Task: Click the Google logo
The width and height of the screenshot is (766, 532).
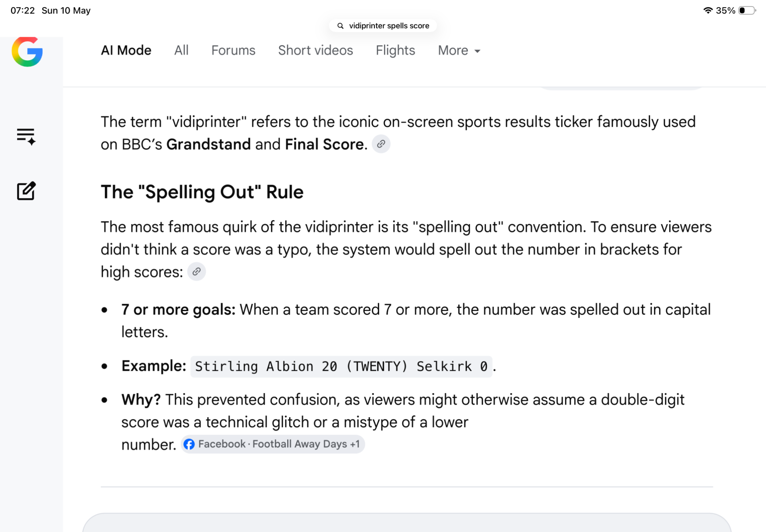Action: pyautogui.click(x=27, y=51)
